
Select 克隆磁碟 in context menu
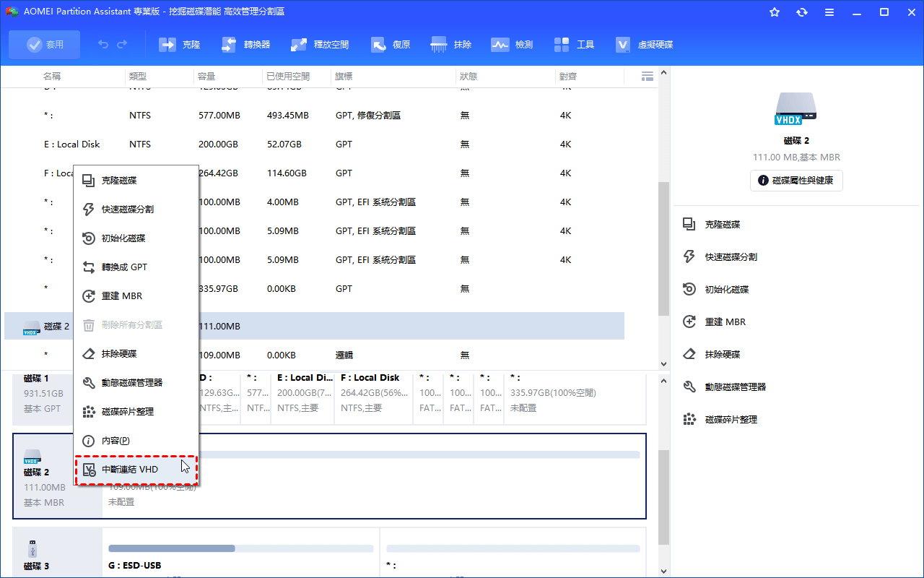point(136,181)
